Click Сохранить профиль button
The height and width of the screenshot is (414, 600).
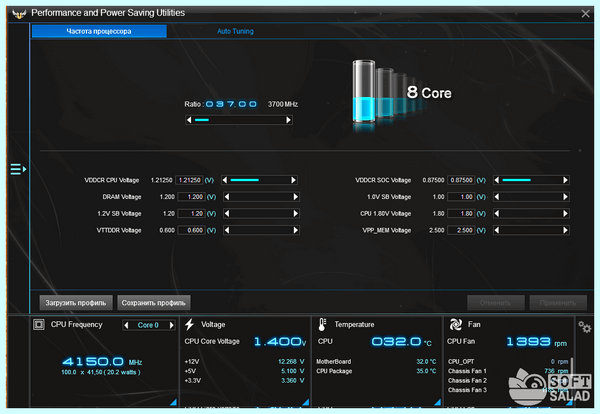pos(153,303)
